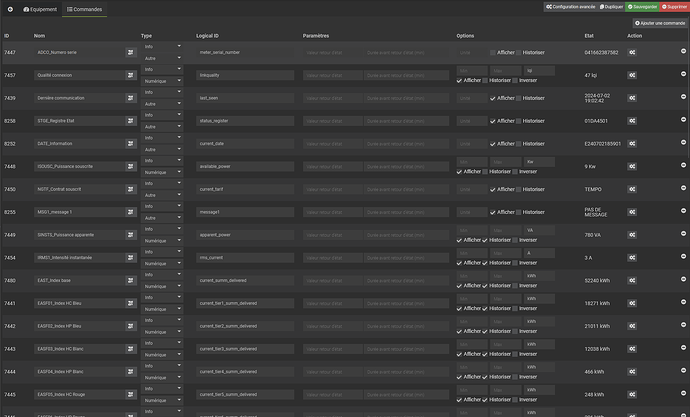Remove the Dernière communication command
690x417 pixels.
click(x=683, y=97)
